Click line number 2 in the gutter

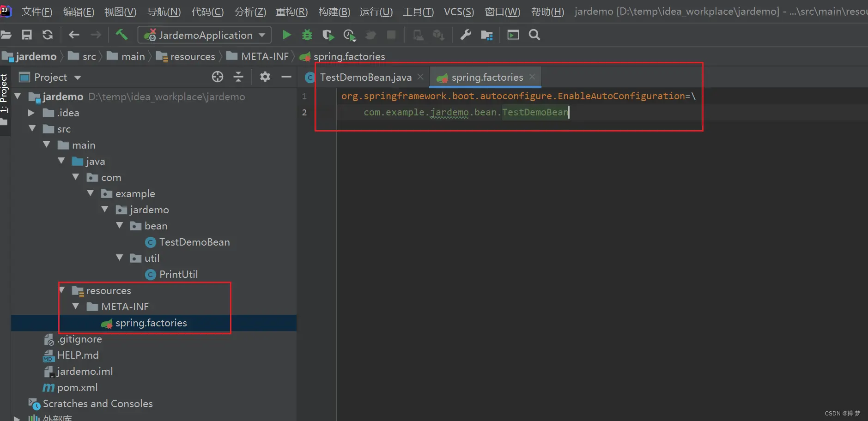pos(304,112)
